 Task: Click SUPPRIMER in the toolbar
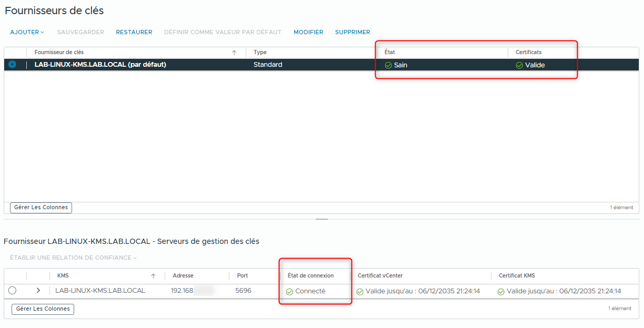(x=353, y=32)
